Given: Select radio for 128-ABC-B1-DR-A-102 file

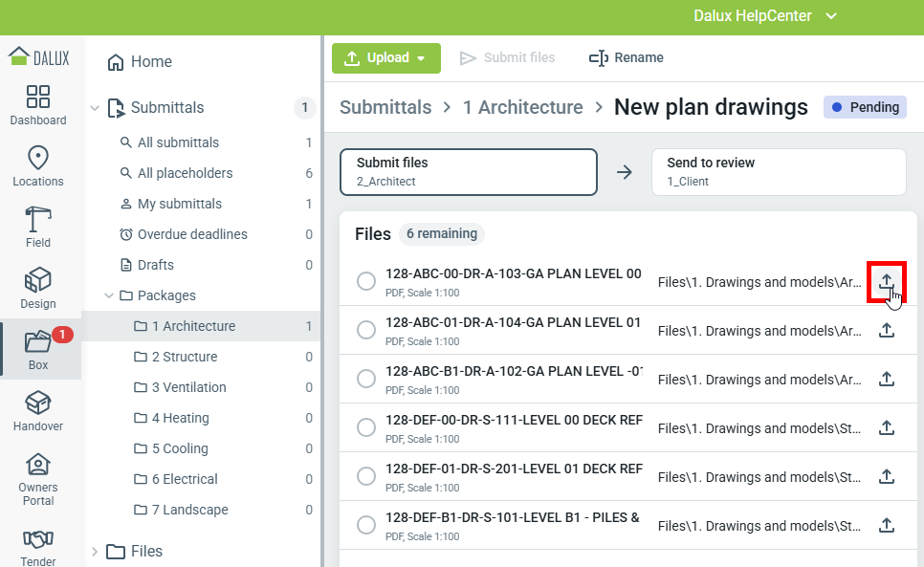Looking at the screenshot, I should [x=365, y=379].
